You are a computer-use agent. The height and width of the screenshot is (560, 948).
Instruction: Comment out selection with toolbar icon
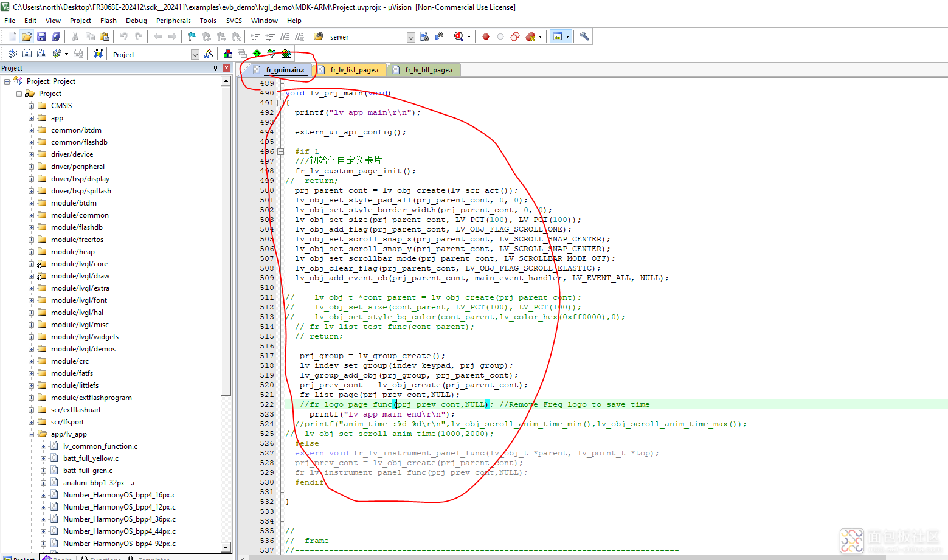click(285, 36)
